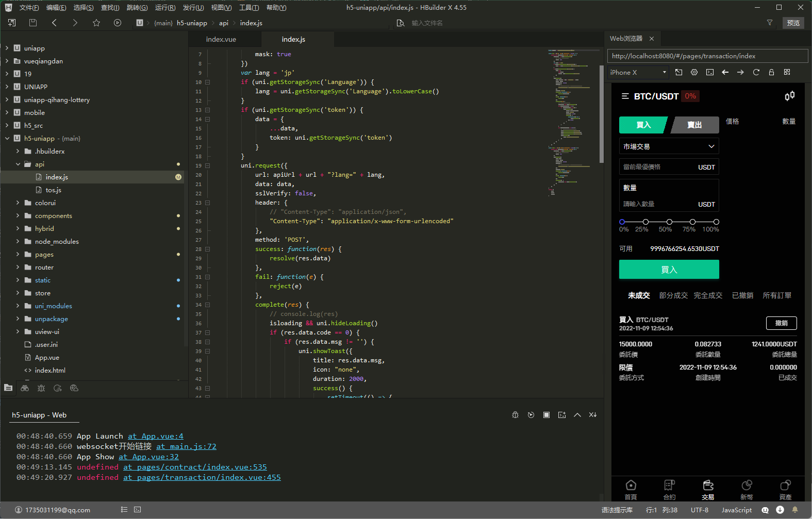Go back with the left arrow icon
This screenshot has height=519, width=812.
point(54,23)
